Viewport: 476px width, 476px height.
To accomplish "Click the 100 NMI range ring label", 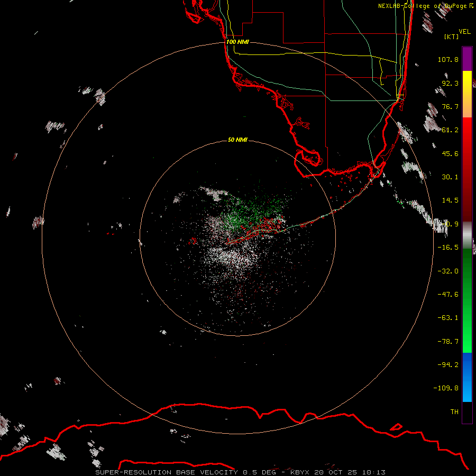I will (x=237, y=42).
